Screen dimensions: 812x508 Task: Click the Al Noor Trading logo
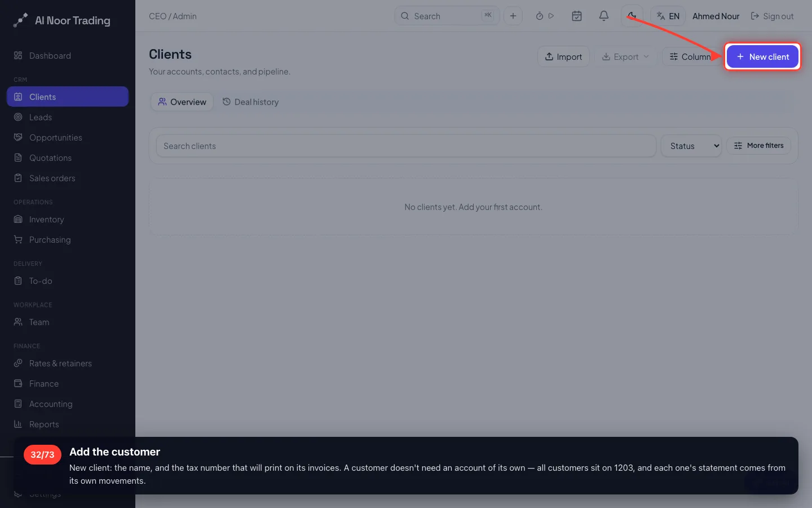click(61, 20)
